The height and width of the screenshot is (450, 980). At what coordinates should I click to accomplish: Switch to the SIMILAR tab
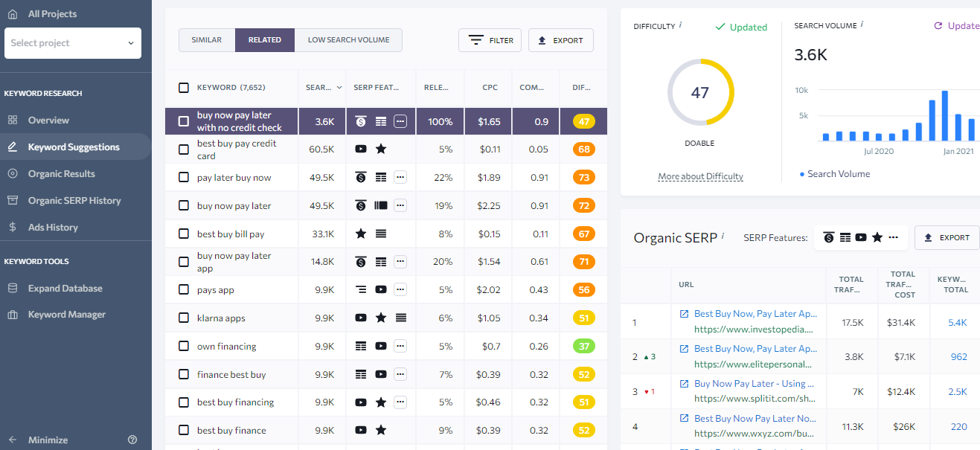[206, 39]
